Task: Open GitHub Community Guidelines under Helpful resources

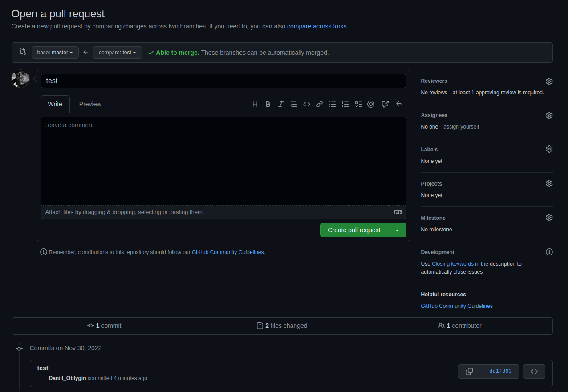Action: pyautogui.click(x=457, y=306)
